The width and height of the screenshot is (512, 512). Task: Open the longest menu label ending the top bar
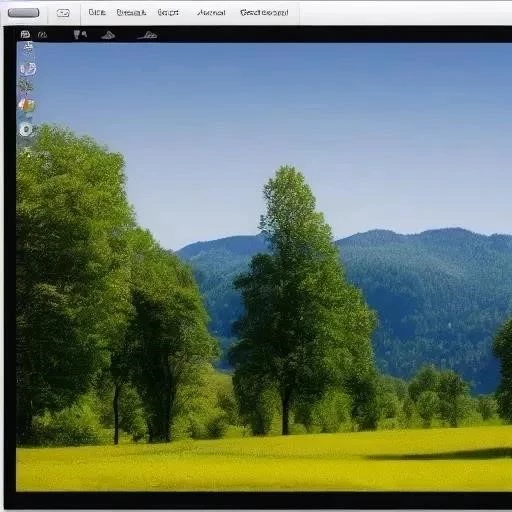click(264, 13)
